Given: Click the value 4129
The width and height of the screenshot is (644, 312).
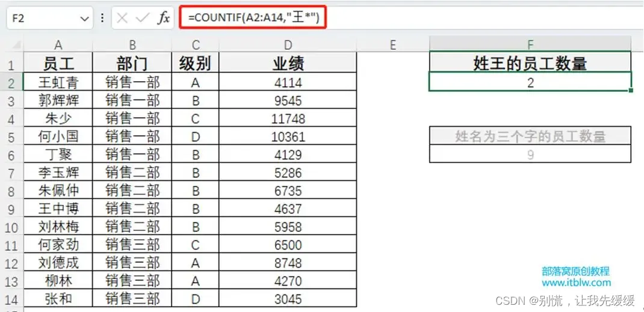Looking at the screenshot, I should click(288, 154).
